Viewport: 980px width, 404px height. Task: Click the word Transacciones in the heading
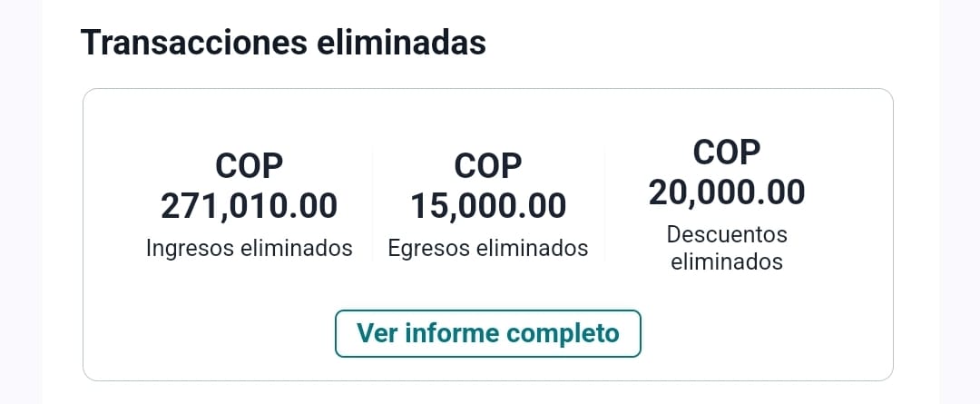coord(194,43)
